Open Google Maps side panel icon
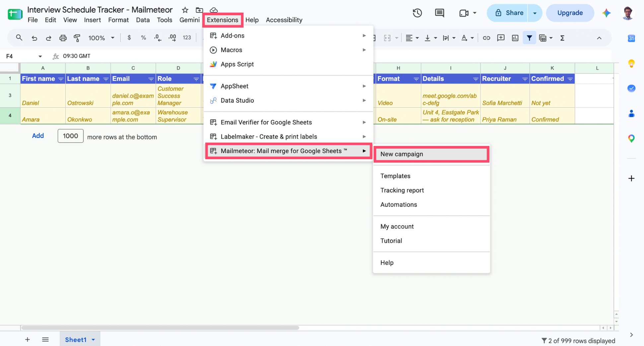This screenshot has width=644, height=346. pos(631,138)
